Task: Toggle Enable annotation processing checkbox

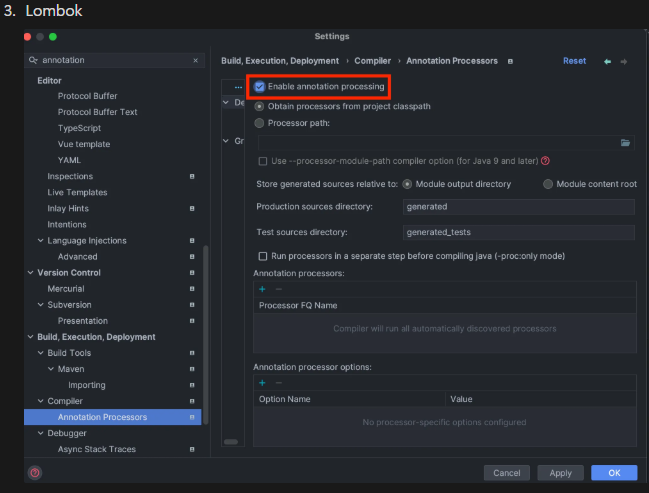Action: pyautogui.click(x=260, y=87)
